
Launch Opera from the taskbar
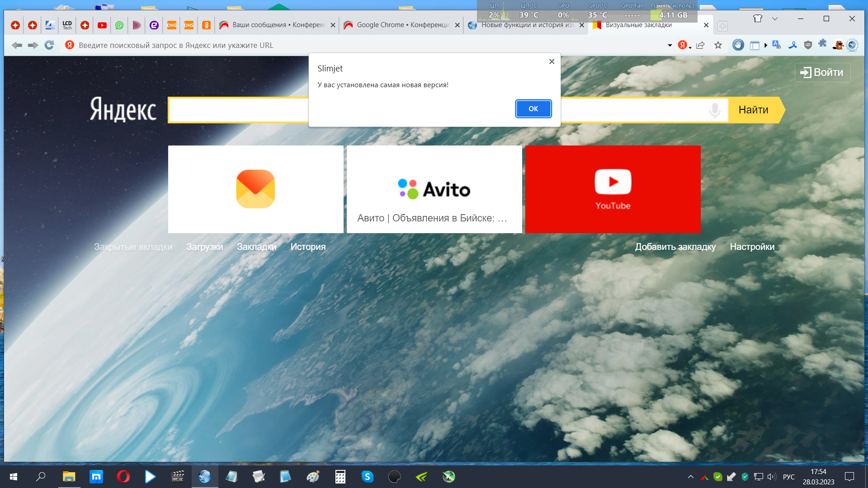coord(123,477)
